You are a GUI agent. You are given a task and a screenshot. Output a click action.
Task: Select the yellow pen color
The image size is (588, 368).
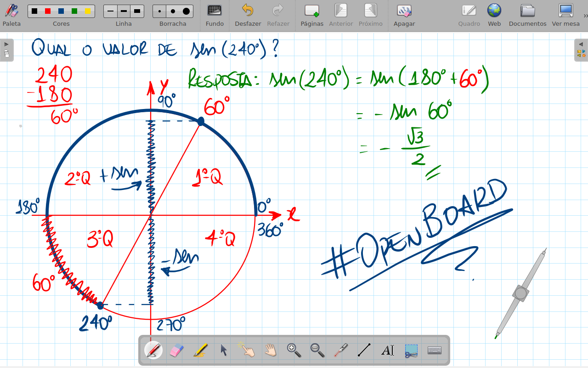tap(88, 11)
